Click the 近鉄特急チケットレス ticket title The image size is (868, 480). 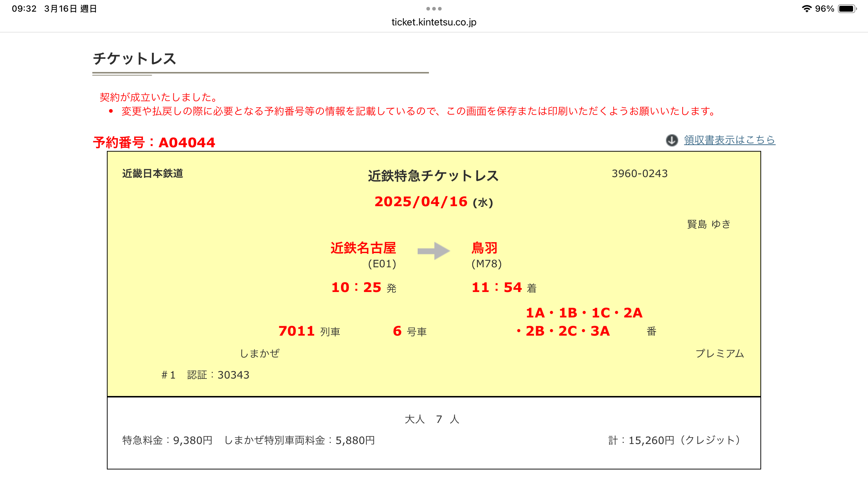433,176
